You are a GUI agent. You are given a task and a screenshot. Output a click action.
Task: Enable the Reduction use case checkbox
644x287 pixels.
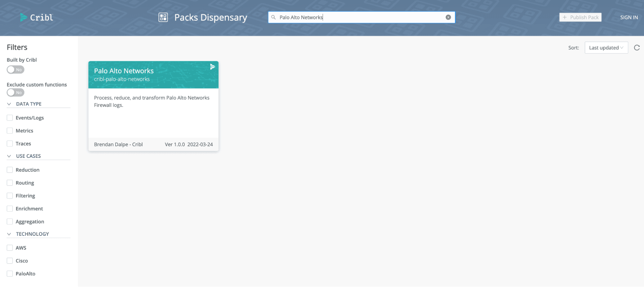point(10,170)
